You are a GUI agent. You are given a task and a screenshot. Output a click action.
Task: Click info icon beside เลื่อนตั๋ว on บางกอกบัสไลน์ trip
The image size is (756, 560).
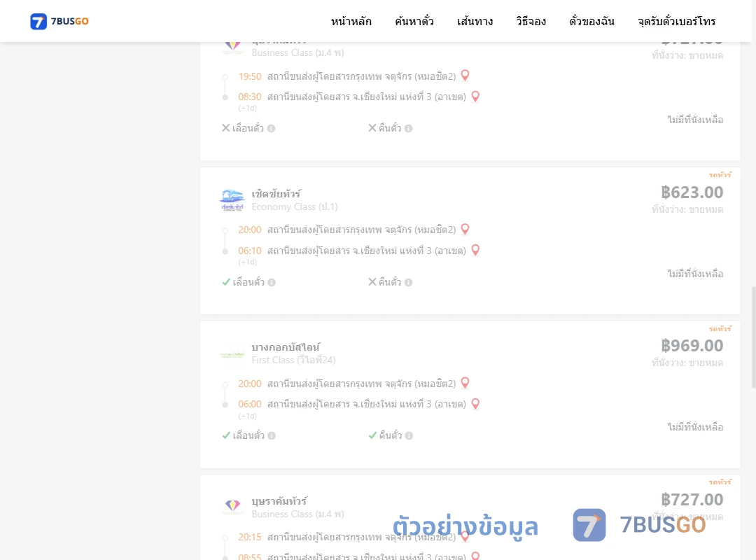(x=272, y=435)
